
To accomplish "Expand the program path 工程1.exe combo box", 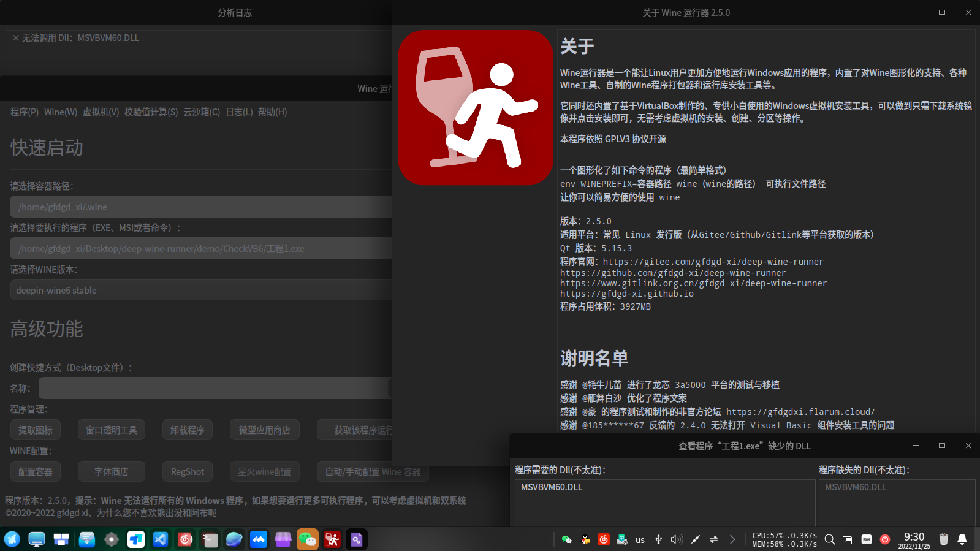I will coord(201,248).
